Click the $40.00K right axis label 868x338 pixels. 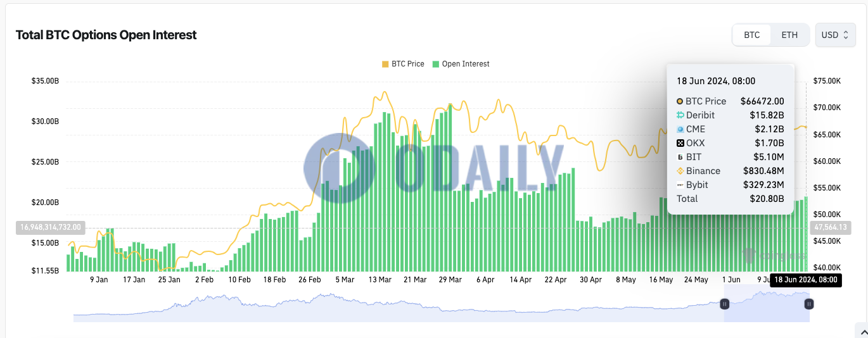click(x=827, y=267)
